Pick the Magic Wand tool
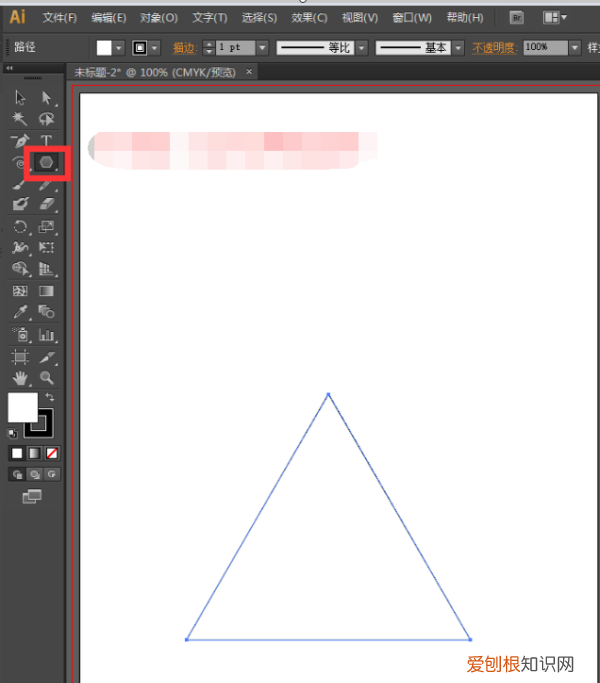Screen dimensions: 600x683 [20, 119]
